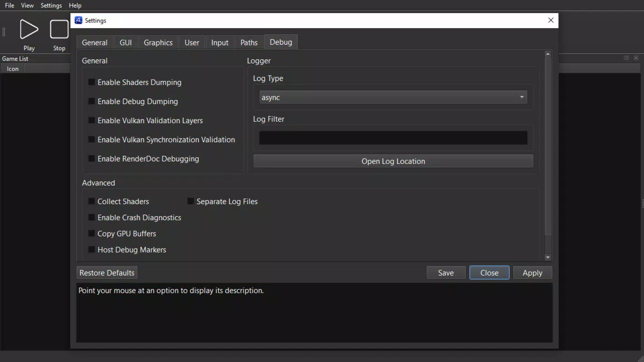The width and height of the screenshot is (644, 362).
Task: Check Enable Vulkan Validation Layers
Action: click(91, 120)
